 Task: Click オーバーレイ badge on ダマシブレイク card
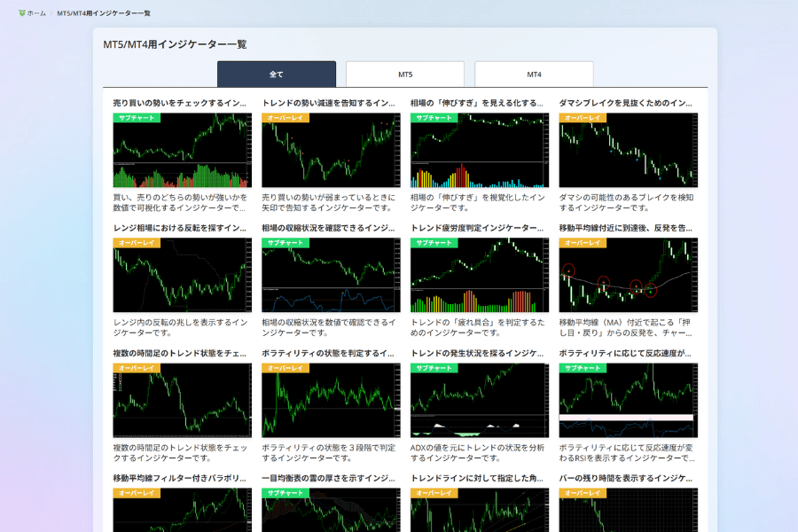pyautogui.click(x=583, y=118)
